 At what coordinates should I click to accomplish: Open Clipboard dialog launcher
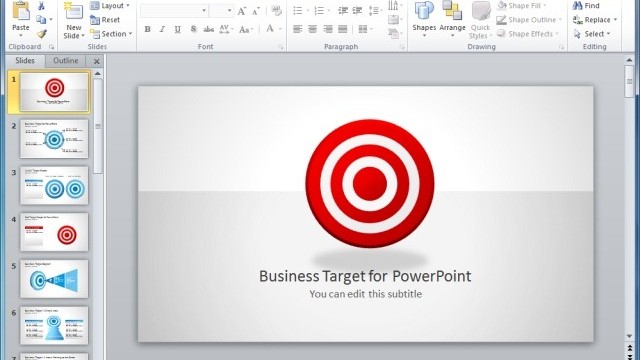pos(51,47)
